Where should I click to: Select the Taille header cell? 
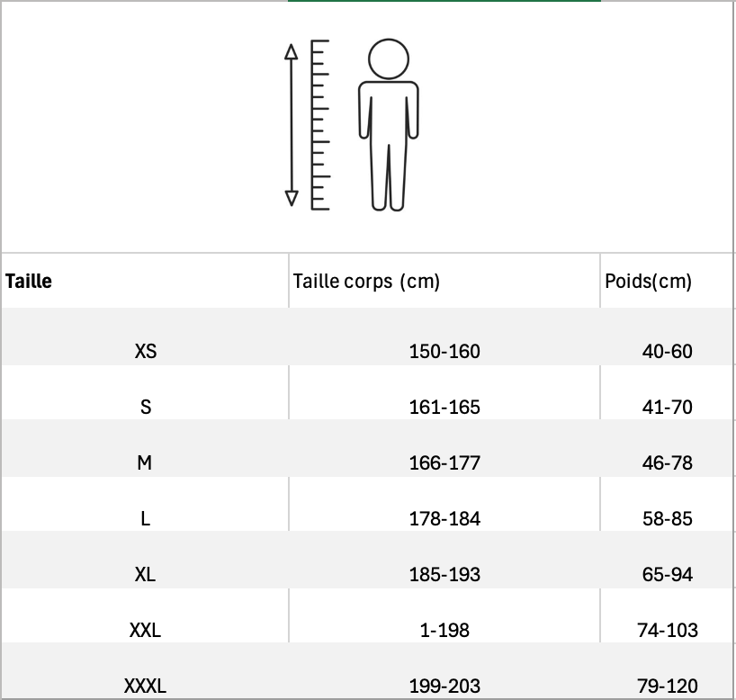pyautogui.click(x=29, y=282)
